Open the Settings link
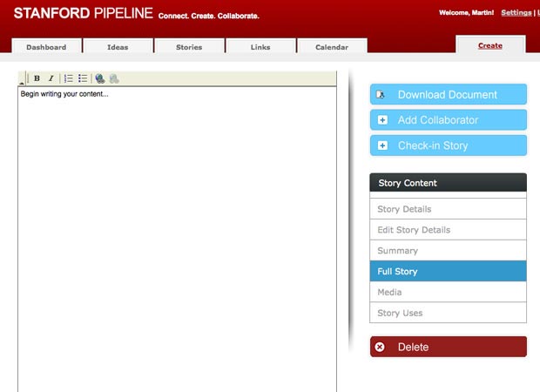Screen dimensions: 540x392 click(516, 13)
